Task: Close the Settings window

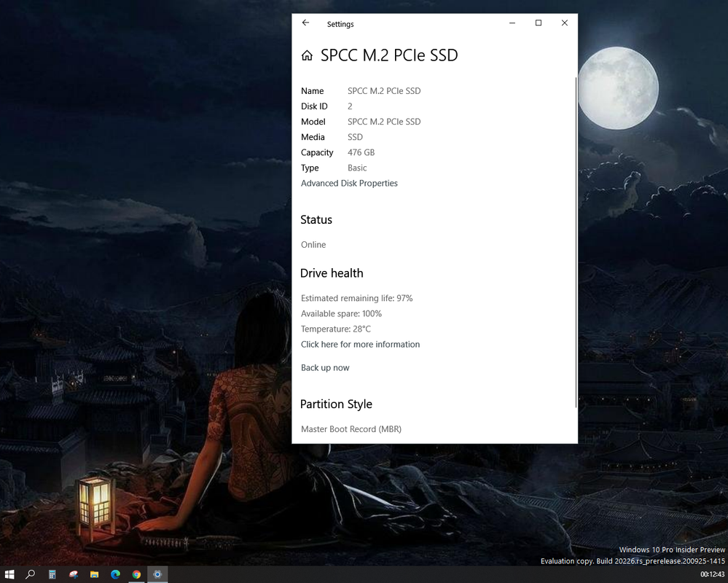Action: tap(565, 23)
